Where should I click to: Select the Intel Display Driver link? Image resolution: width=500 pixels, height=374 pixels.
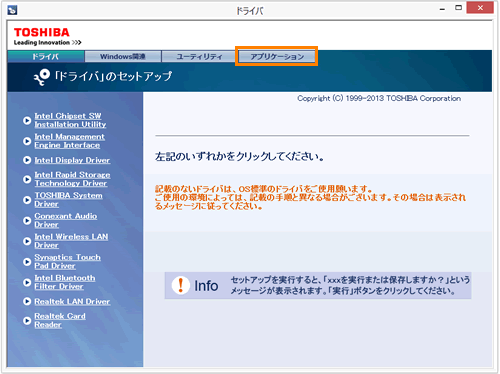72,160
